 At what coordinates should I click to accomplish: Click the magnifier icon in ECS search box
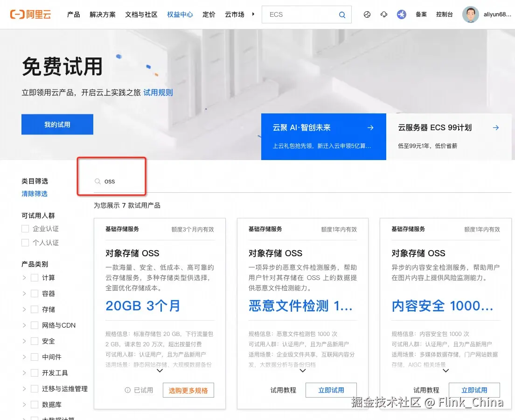(342, 15)
